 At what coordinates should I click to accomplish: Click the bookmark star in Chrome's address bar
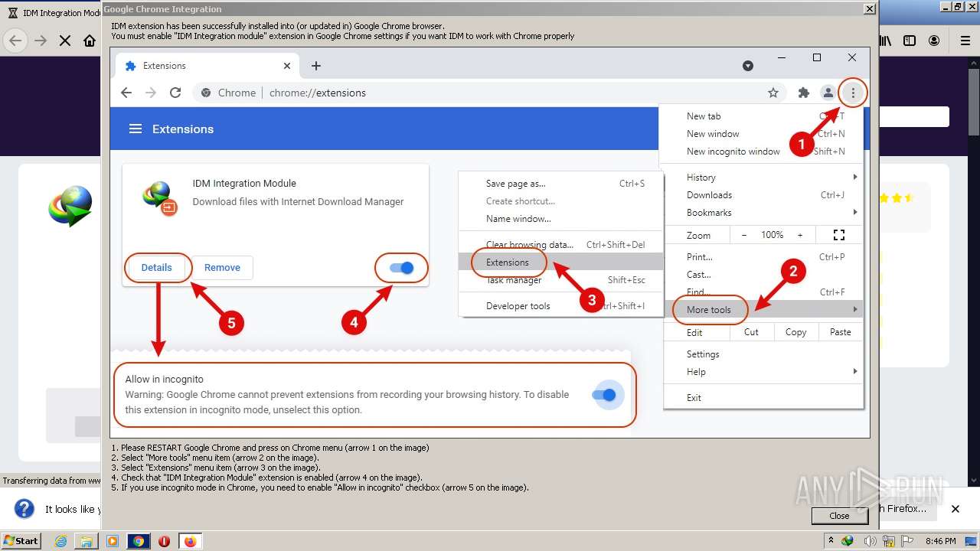coord(773,93)
